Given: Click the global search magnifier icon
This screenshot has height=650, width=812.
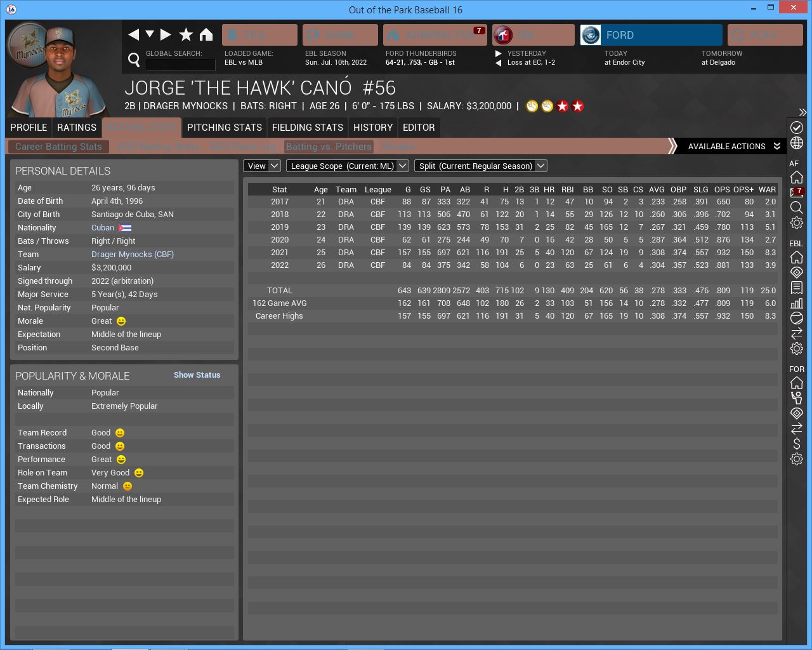Looking at the screenshot, I should pyautogui.click(x=134, y=60).
